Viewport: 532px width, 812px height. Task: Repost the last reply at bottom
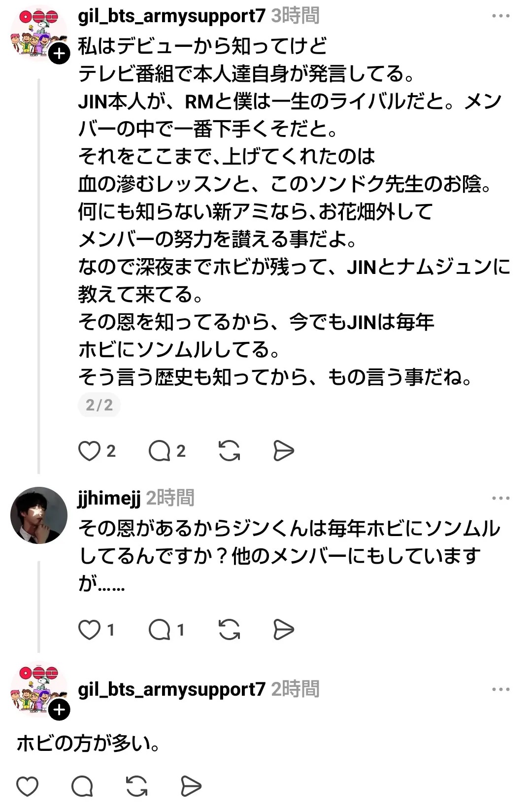136,786
